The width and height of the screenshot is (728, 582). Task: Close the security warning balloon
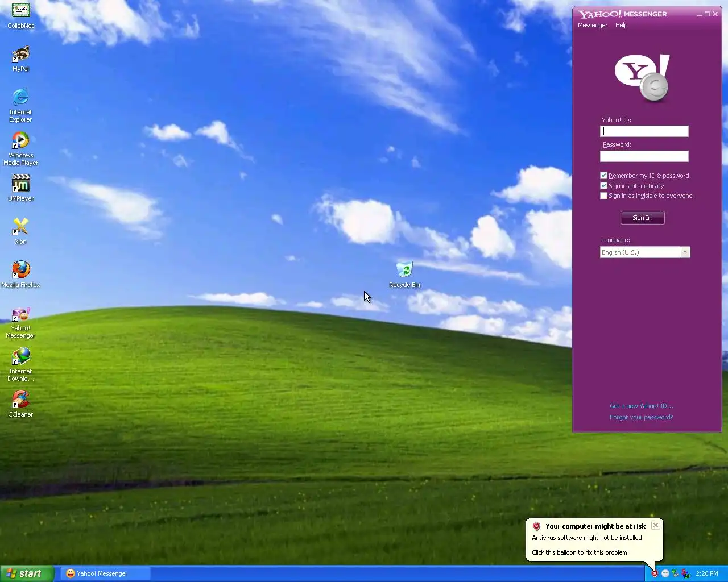click(x=656, y=525)
